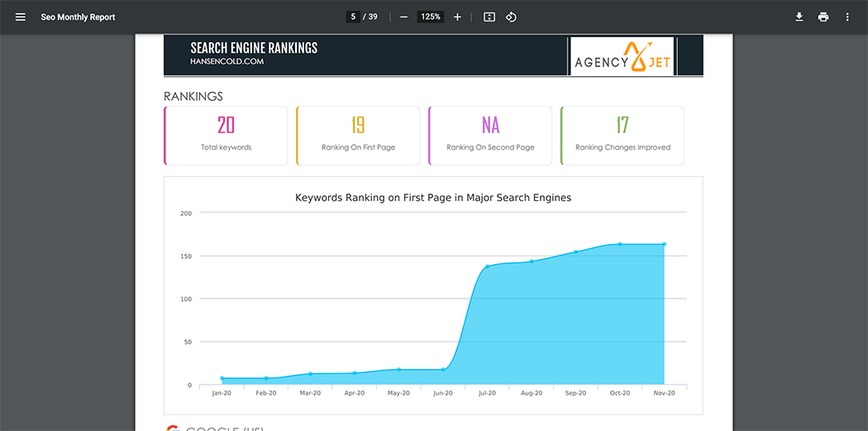Rotate the document counterclockwise
Image resolution: width=868 pixels, height=431 pixels.
pyautogui.click(x=511, y=17)
